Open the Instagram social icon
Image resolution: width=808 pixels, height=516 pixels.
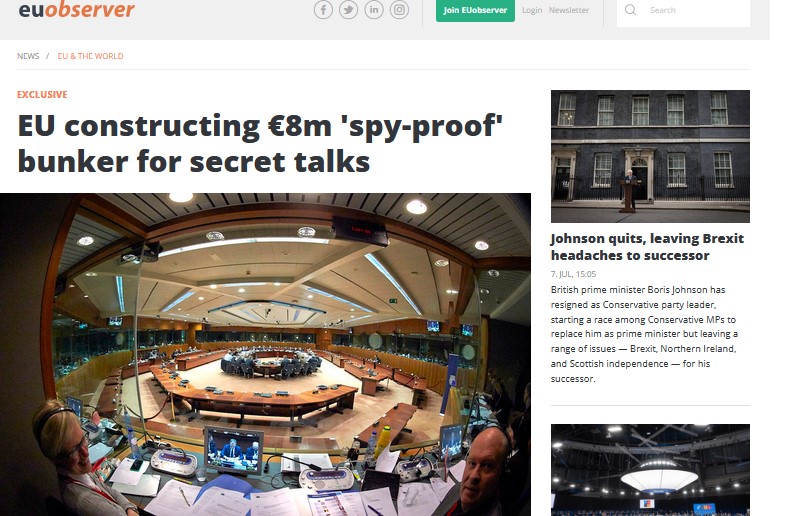[x=399, y=10]
